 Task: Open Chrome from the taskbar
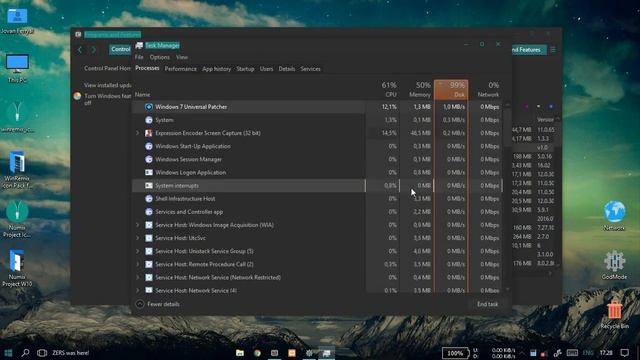tap(257, 353)
